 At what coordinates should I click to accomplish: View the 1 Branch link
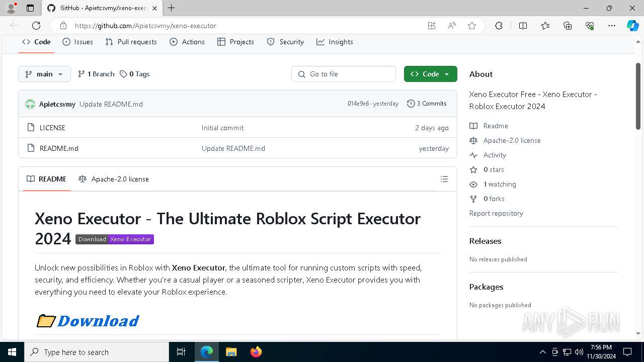click(96, 74)
